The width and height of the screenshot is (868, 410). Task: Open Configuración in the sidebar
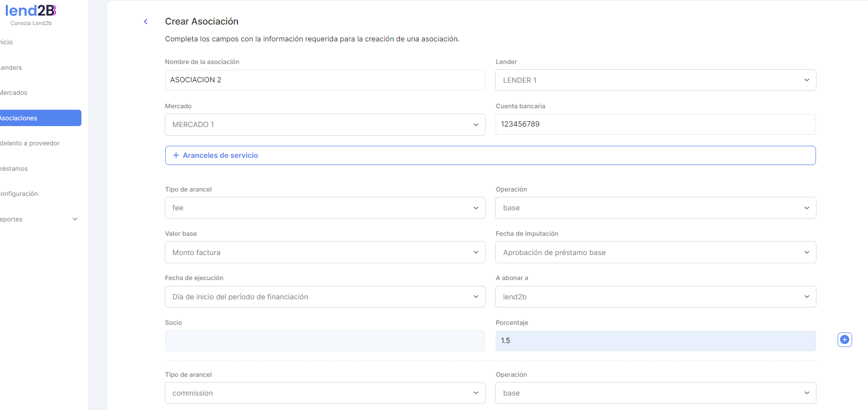(19, 194)
